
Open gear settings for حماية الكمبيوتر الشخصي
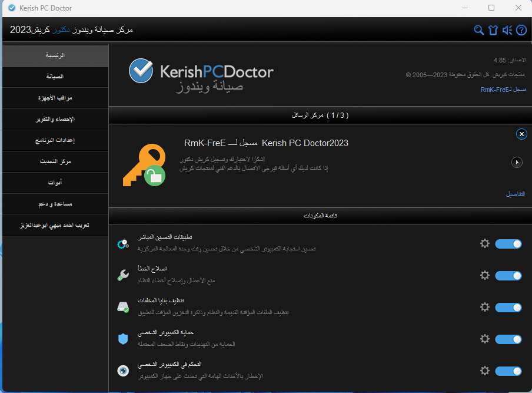tap(485, 339)
